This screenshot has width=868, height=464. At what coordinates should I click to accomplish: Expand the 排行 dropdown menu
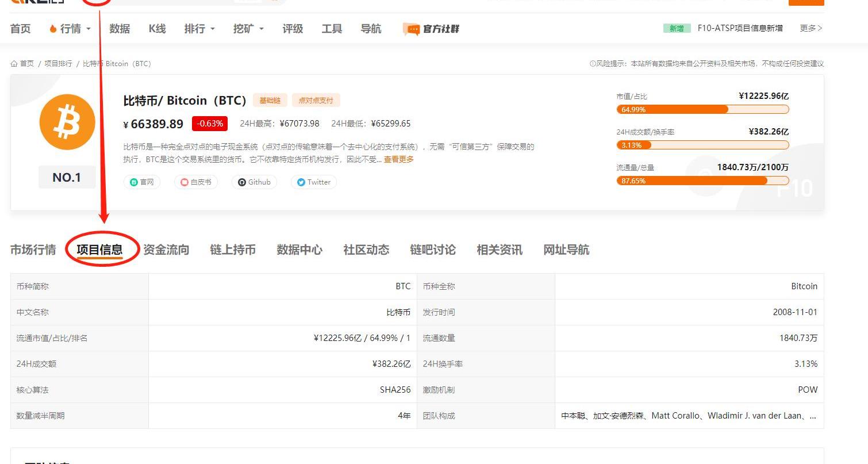(199, 29)
